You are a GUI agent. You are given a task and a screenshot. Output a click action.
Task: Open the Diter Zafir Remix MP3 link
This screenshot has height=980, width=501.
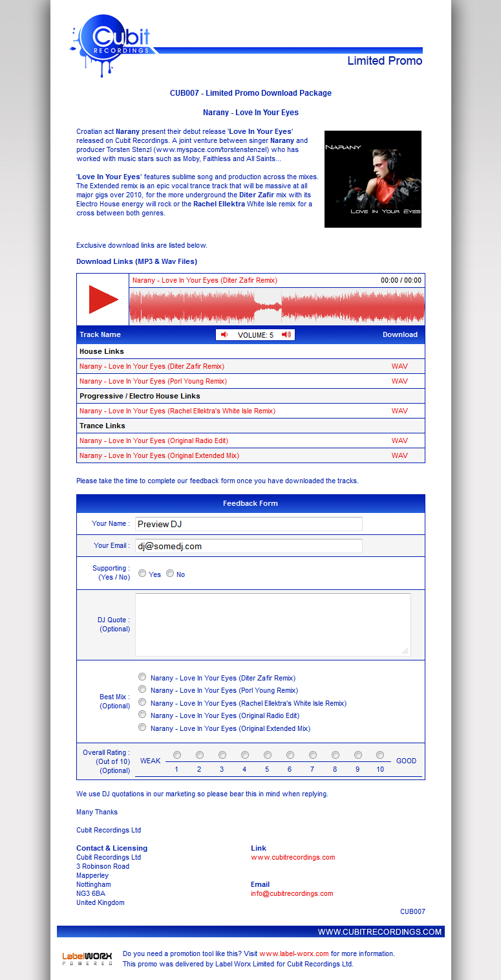(x=152, y=366)
